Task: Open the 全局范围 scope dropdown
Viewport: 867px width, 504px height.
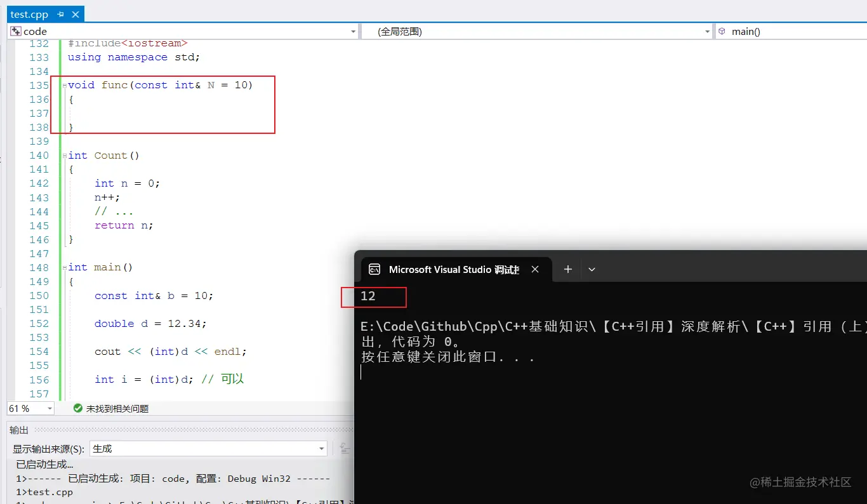Action: coord(708,31)
